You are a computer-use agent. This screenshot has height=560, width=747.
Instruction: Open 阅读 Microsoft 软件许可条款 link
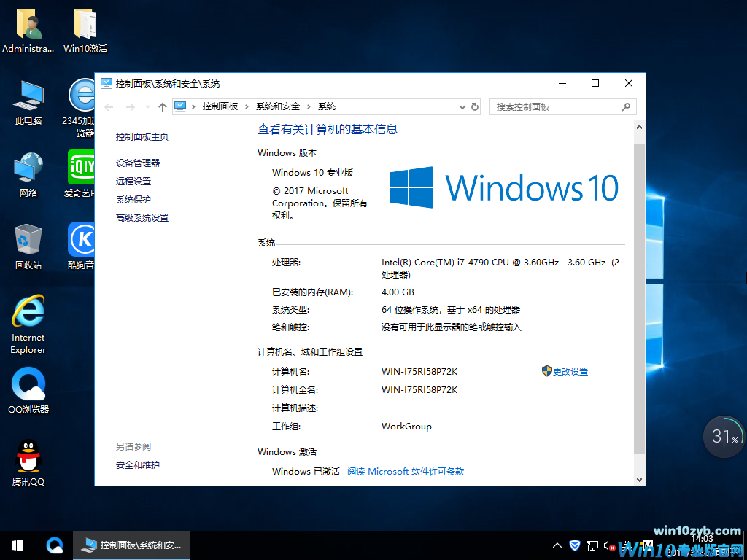[406, 472]
